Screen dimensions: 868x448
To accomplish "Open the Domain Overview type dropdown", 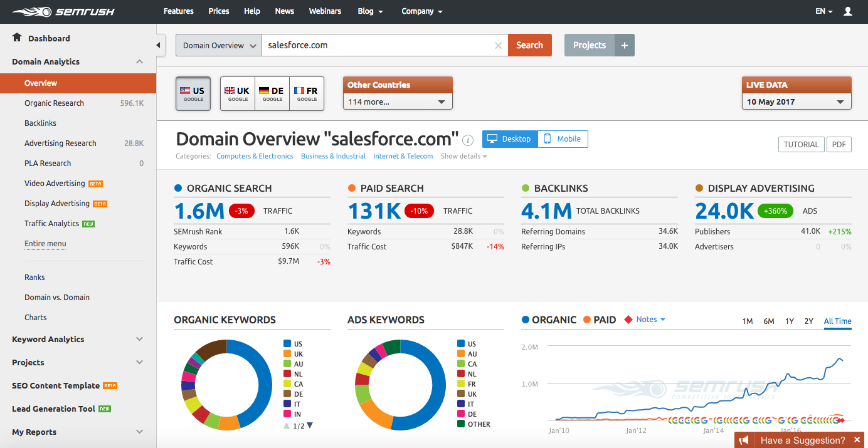I will click(x=219, y=45).
